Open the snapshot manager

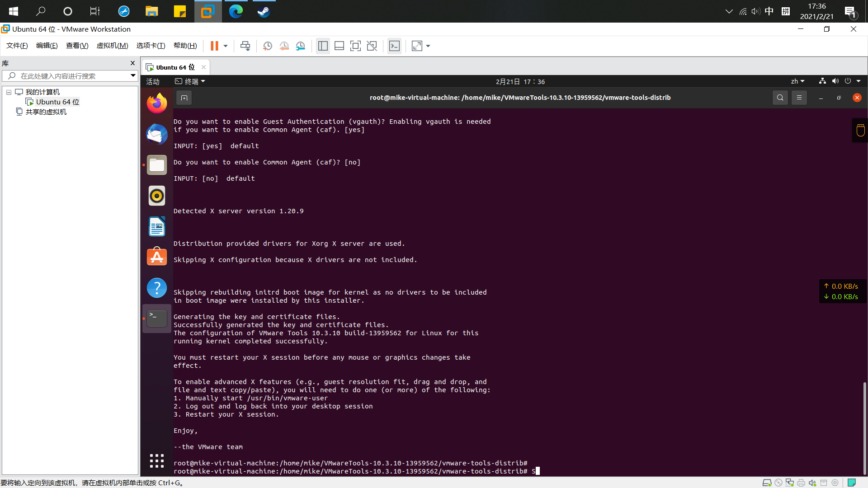(x=301, y=46)
